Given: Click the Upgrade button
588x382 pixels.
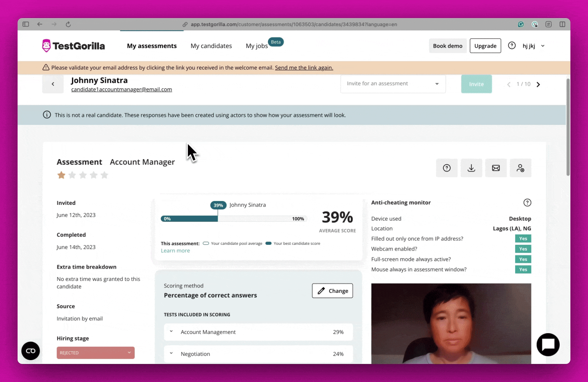Looking at the screenshot, I should [x=486, y=46].
